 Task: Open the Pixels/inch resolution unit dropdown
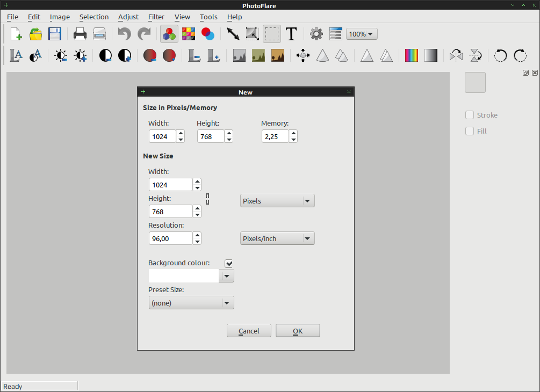point(277,238)
